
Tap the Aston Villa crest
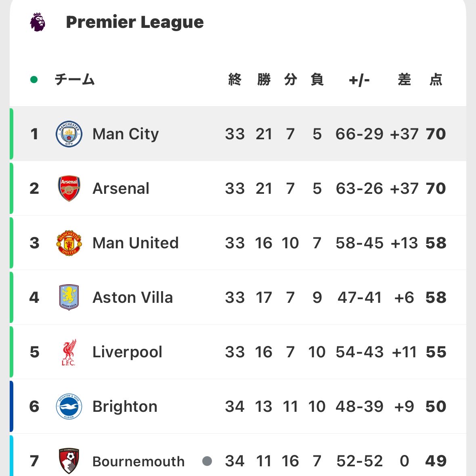pos(69,298)
